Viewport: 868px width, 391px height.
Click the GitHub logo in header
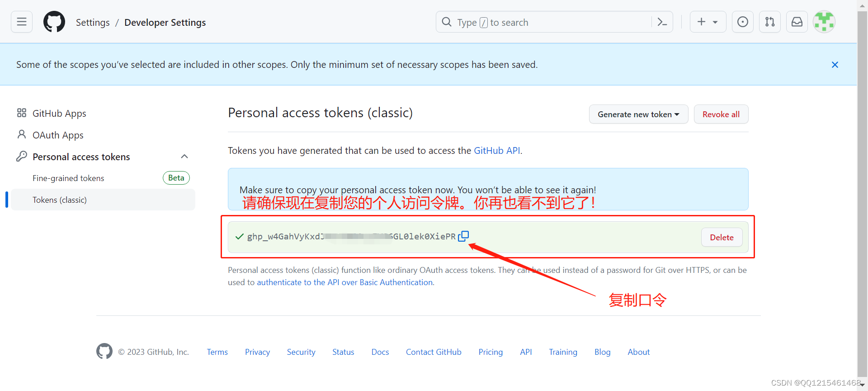coord(54,22)
